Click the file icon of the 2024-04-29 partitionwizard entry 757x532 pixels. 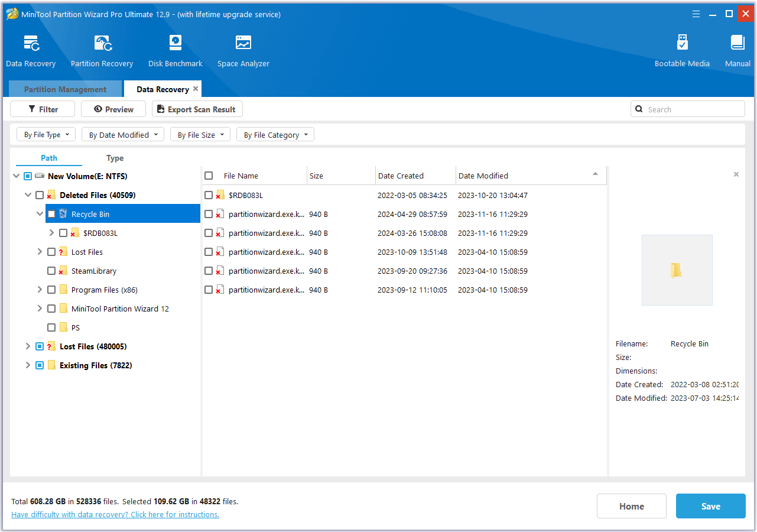pos(220,214)
